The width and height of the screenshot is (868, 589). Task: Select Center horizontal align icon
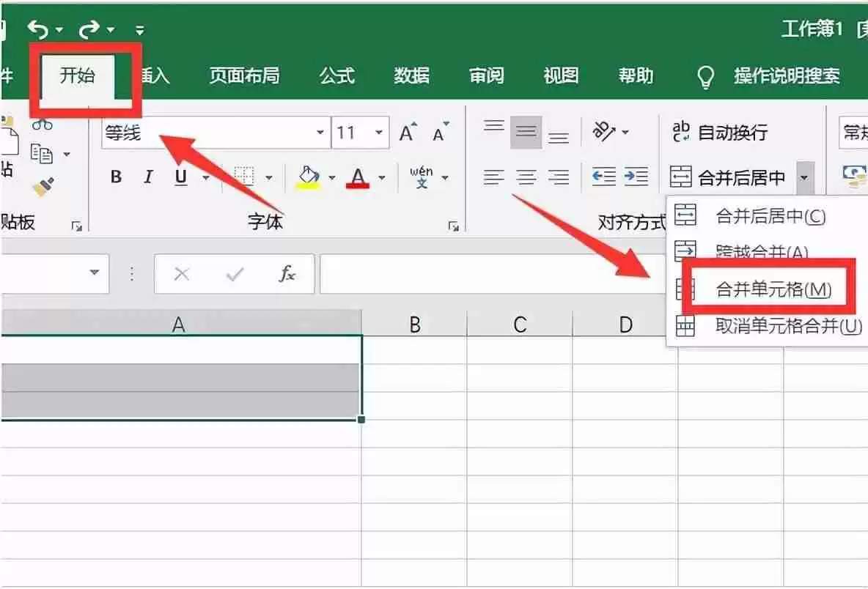(526, 177)
